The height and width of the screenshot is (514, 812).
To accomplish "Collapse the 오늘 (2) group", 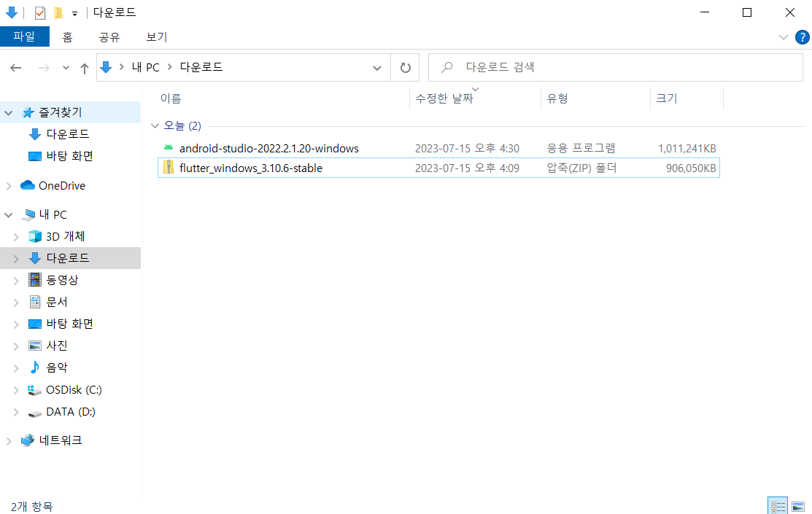I will (x=155, y=126).
